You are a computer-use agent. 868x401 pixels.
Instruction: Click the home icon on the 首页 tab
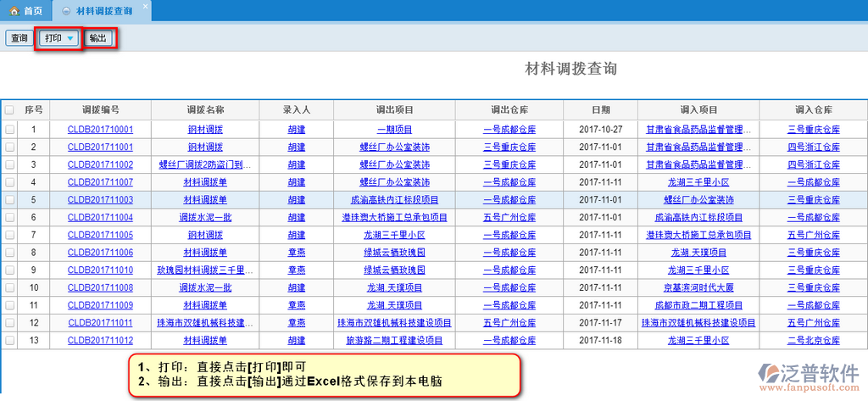click(x=14, y=11)
